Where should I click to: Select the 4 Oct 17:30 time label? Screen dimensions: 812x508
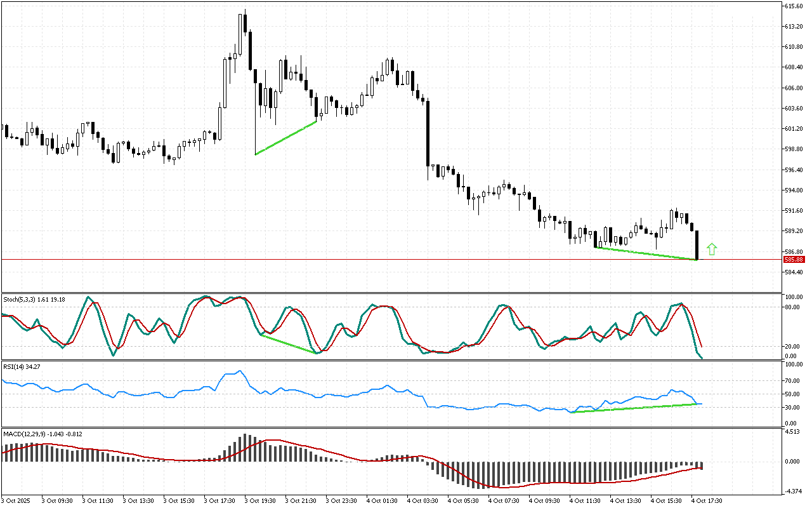tap(709, 500)
